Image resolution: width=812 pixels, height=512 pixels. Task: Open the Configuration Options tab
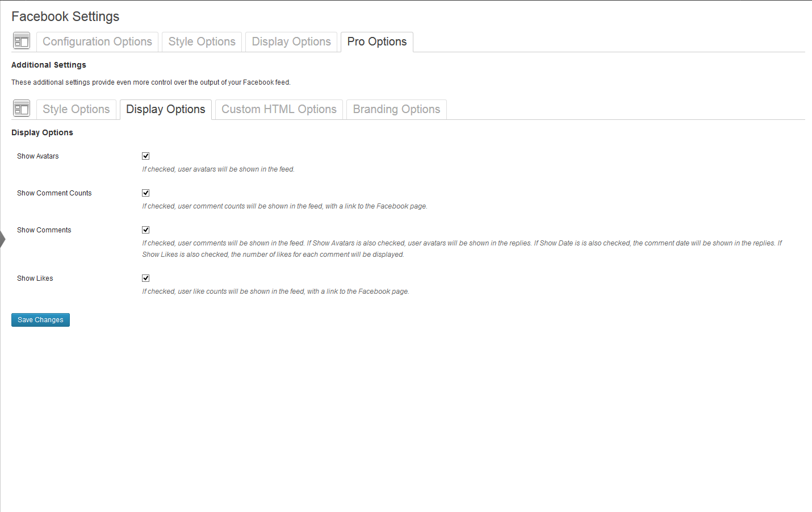point(97,41)
